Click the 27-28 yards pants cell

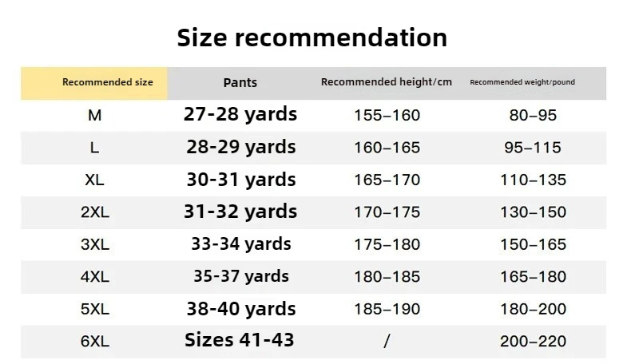(x=240, y=114)
